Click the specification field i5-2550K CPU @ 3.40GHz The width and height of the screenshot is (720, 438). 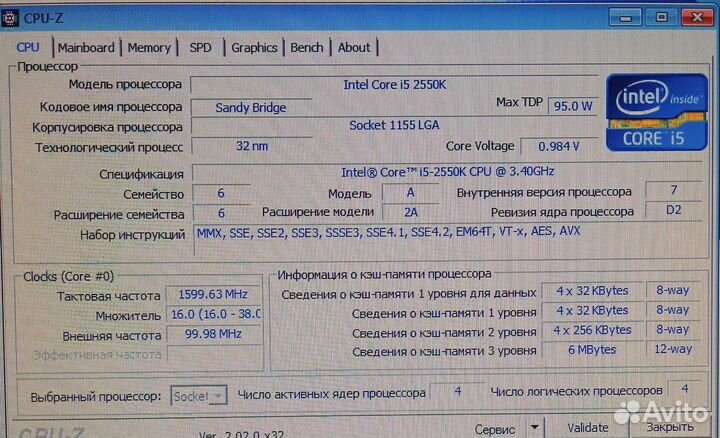447,172
